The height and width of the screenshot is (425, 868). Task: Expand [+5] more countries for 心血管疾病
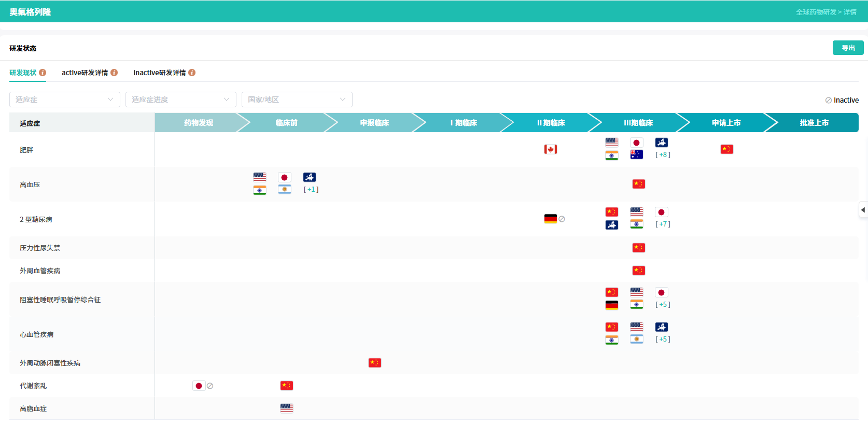pyautogui.click(x=663, y=339)
